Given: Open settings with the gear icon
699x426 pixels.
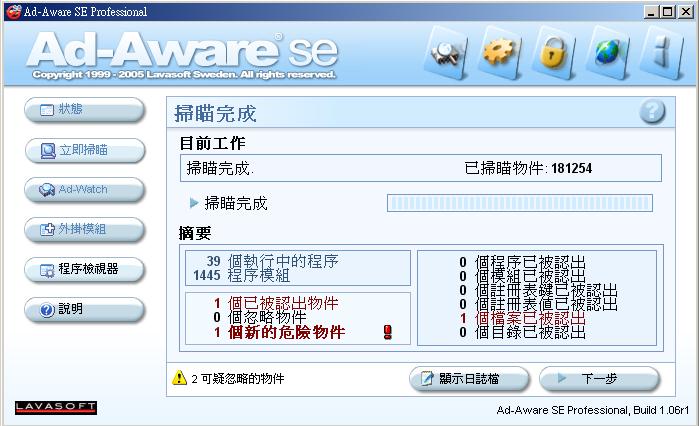Looking at the screenshot, I should (x=500, y=53).
